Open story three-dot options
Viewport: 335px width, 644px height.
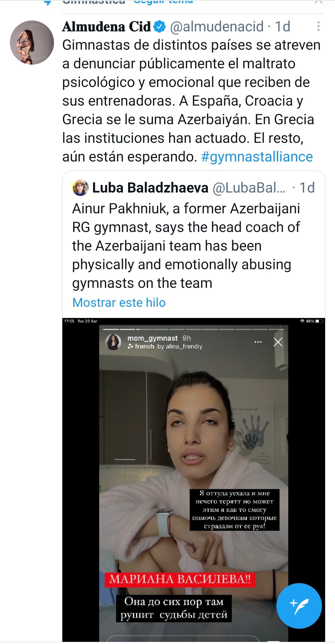tap(258, 342)
